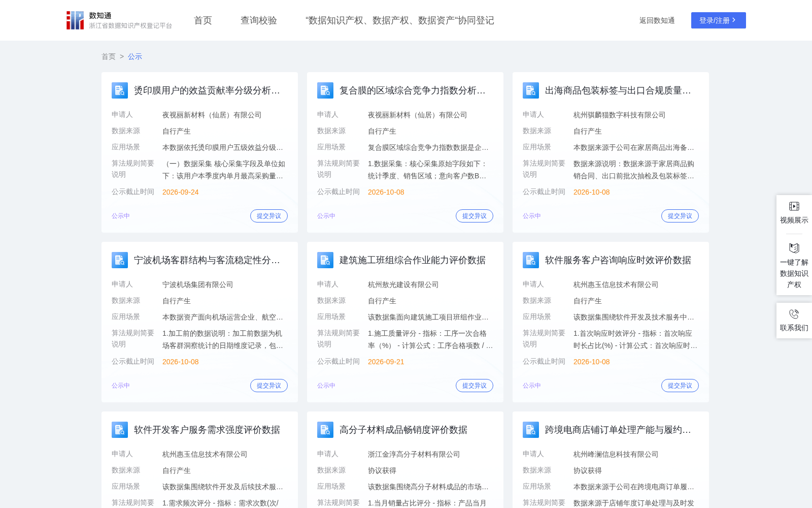Submit objection on 出海商品包装标签 card
This screenshot has width=812, height=508.
(x=680, y=216)
